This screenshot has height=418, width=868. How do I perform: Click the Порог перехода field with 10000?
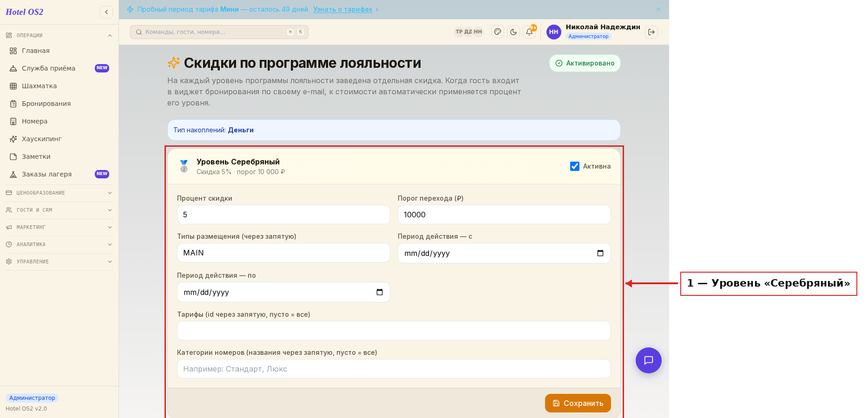[504, 215]
